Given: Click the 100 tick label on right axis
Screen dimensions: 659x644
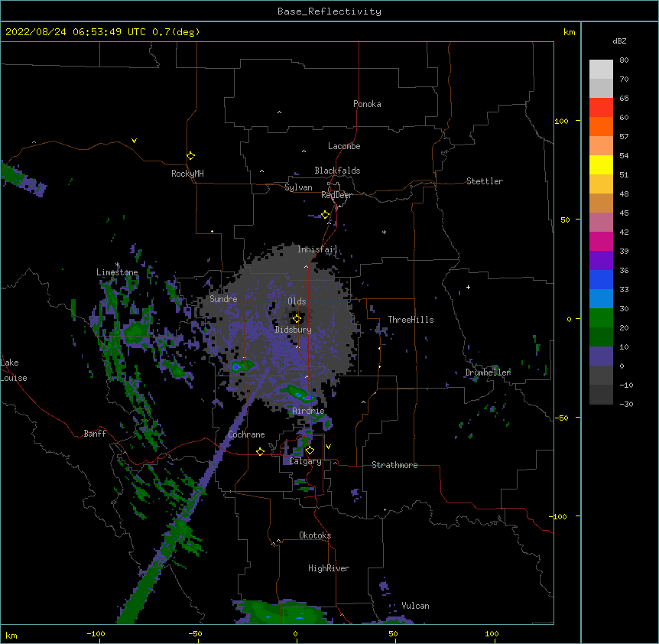Looking at the screenshot, I should click(561, 121).
